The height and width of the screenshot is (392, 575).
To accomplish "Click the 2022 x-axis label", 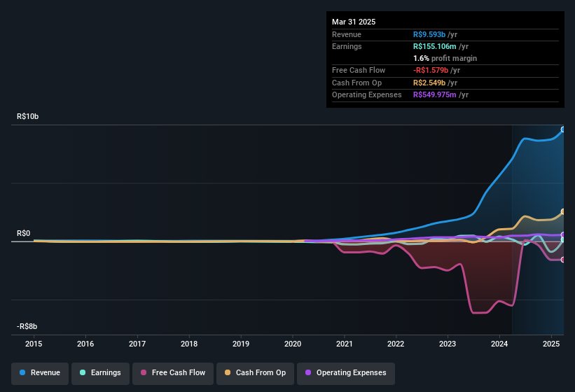I will click(x=396, y=344).
